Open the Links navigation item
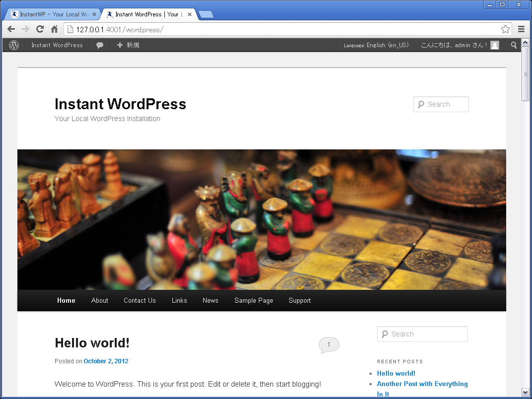The image size is (532, 399). click(179, 300)
